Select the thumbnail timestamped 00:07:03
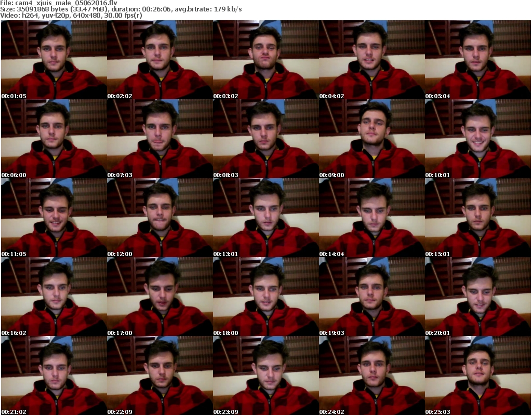The width and height of the screenshot is (532, 415). pyautogui.click(x=160, y=139)
